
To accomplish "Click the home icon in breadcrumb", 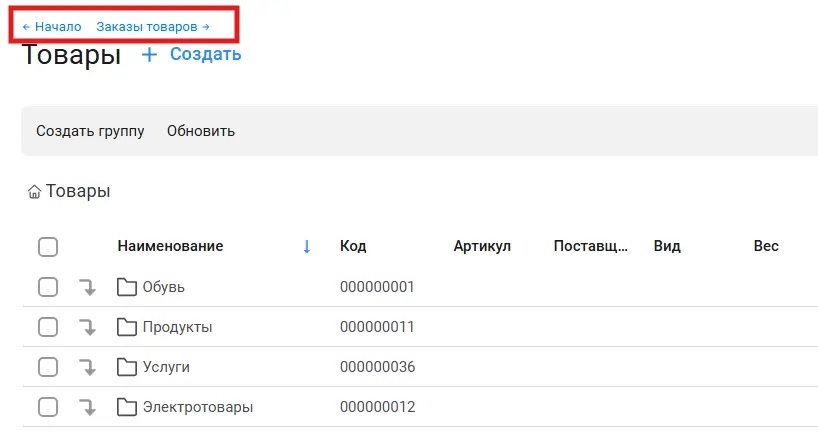I will point(34,192).
